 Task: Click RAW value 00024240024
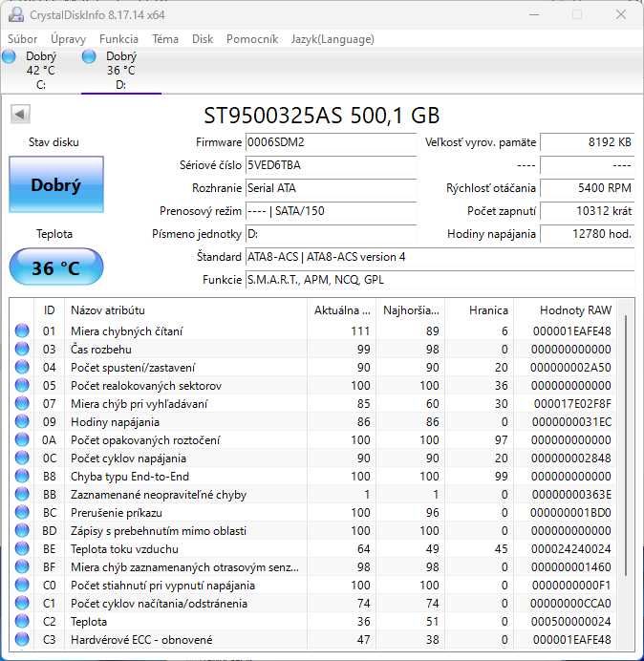pyautogui.click(x=571, y=549)
